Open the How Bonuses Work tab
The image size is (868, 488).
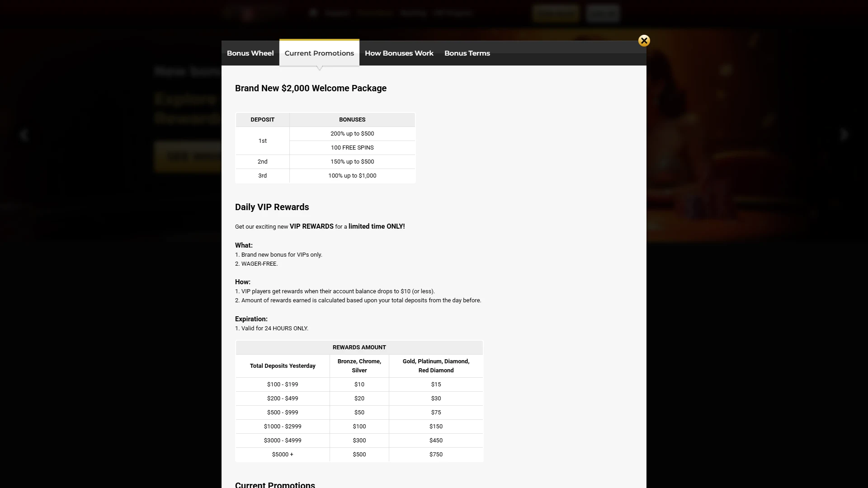coord(399,53)
